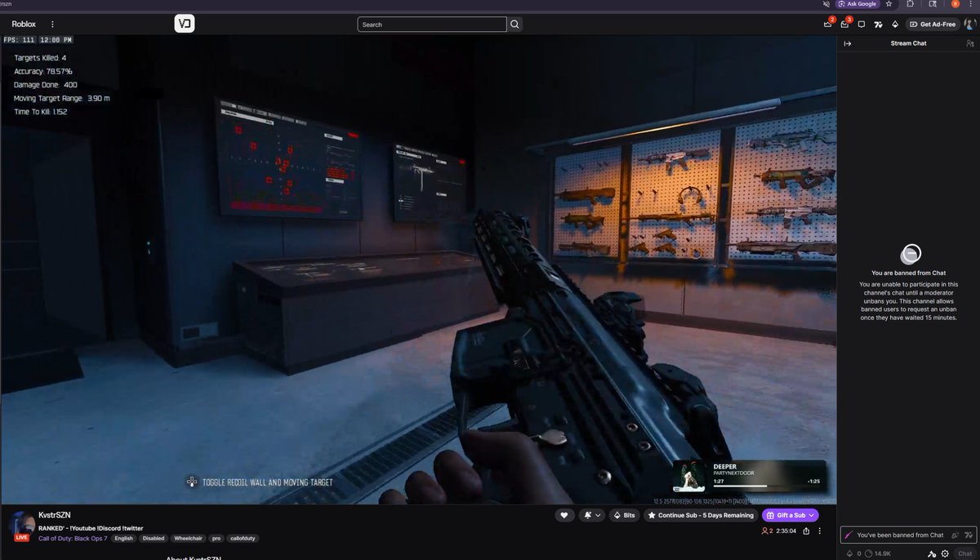
Task: Click the chat identity badge icon
Action: (x=849, y=536)
